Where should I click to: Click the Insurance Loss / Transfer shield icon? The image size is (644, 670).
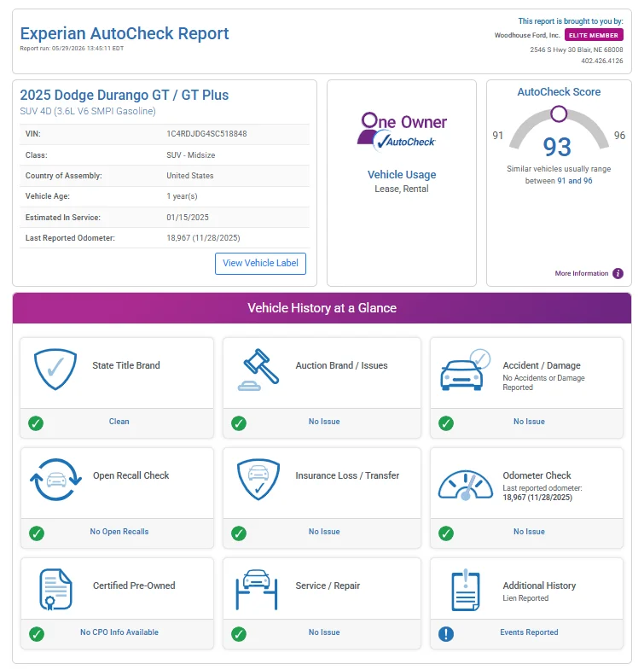click(258, 480)
